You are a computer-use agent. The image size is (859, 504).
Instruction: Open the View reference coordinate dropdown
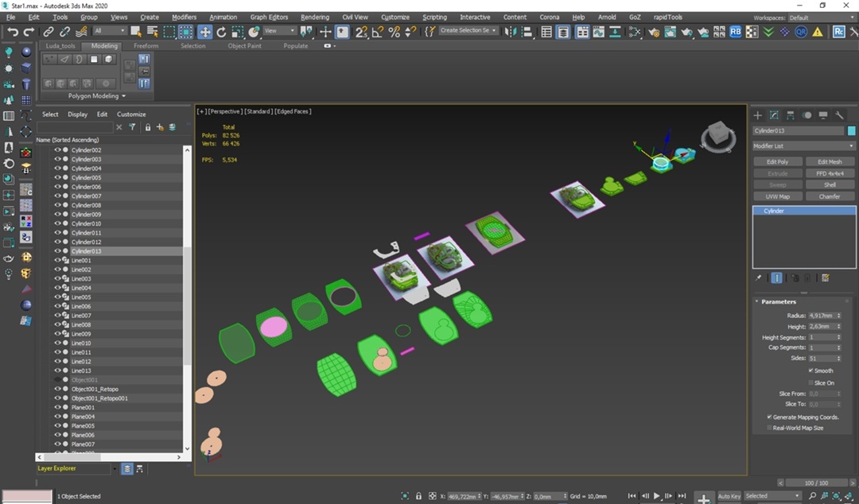click(x=280, y=31)
